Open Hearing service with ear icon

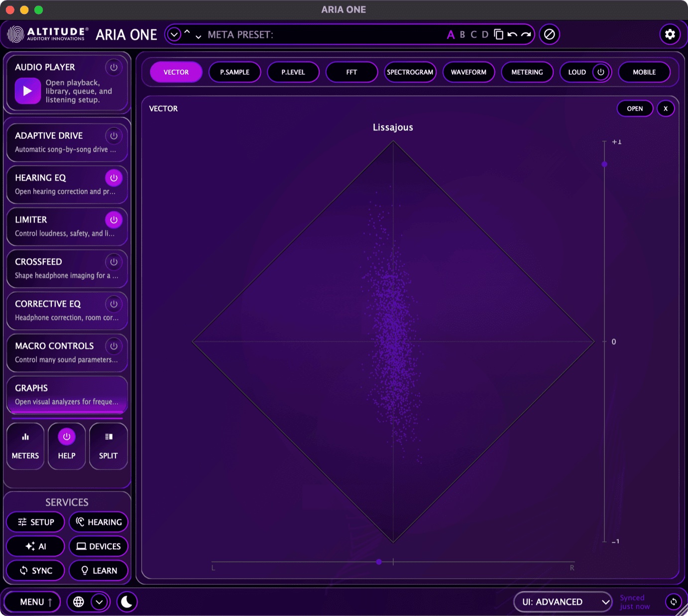(x=99, y=522)
